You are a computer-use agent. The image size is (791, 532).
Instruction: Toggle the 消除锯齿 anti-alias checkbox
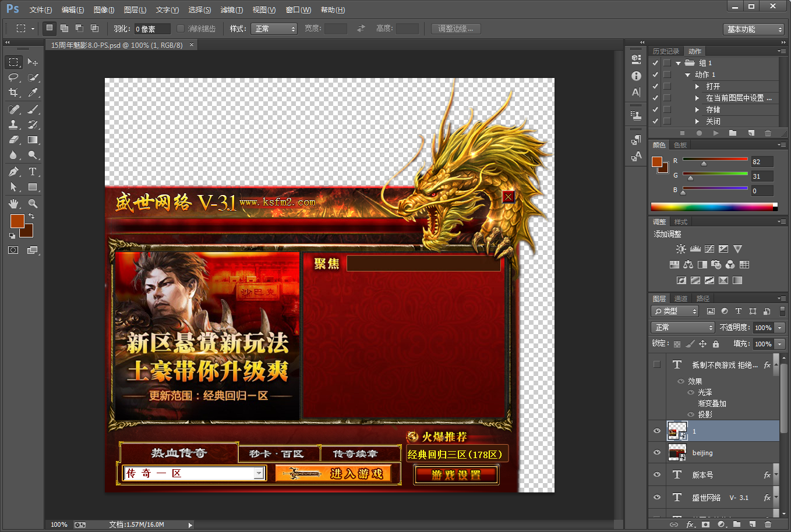click(x=181, y=29)
